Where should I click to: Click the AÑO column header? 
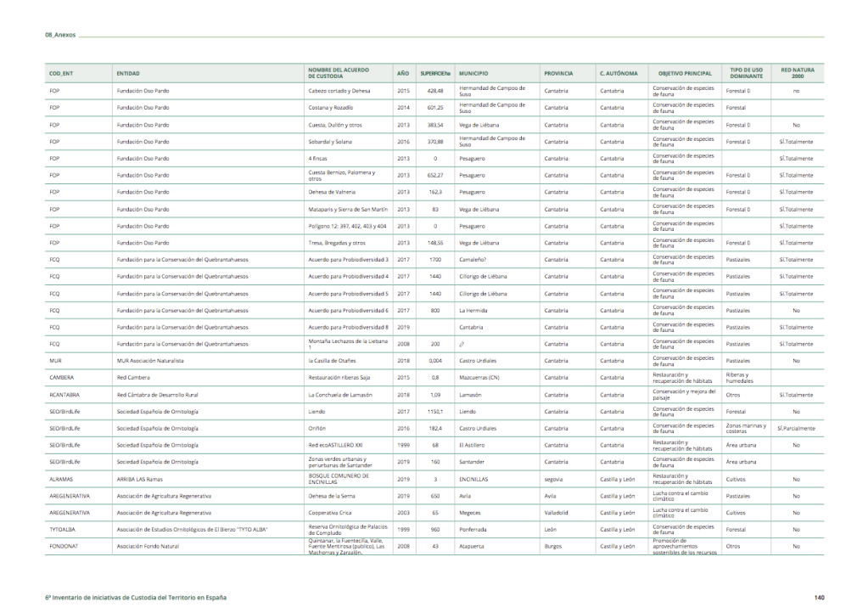403,74
